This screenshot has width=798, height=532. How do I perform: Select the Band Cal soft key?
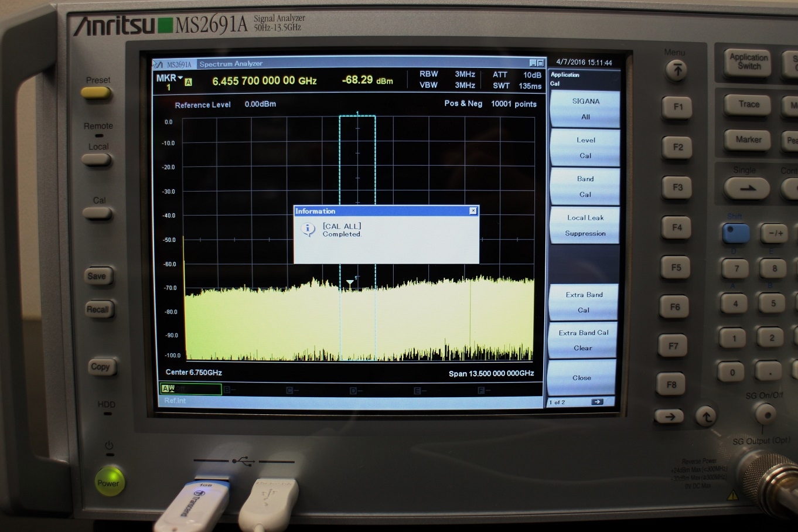tap(585, 186)
